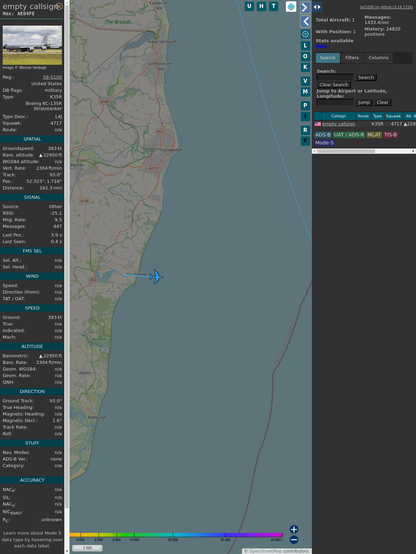Zoom out with the minus button

(294, 540)
